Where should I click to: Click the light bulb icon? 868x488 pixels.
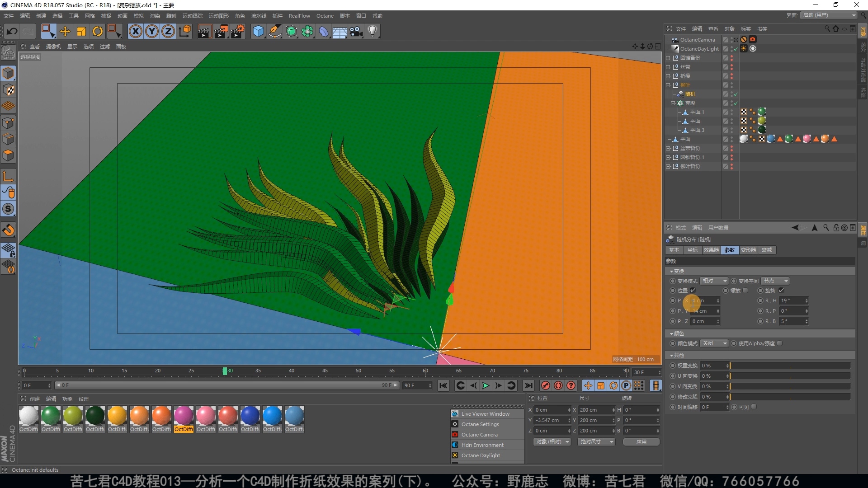click(373, 31)
